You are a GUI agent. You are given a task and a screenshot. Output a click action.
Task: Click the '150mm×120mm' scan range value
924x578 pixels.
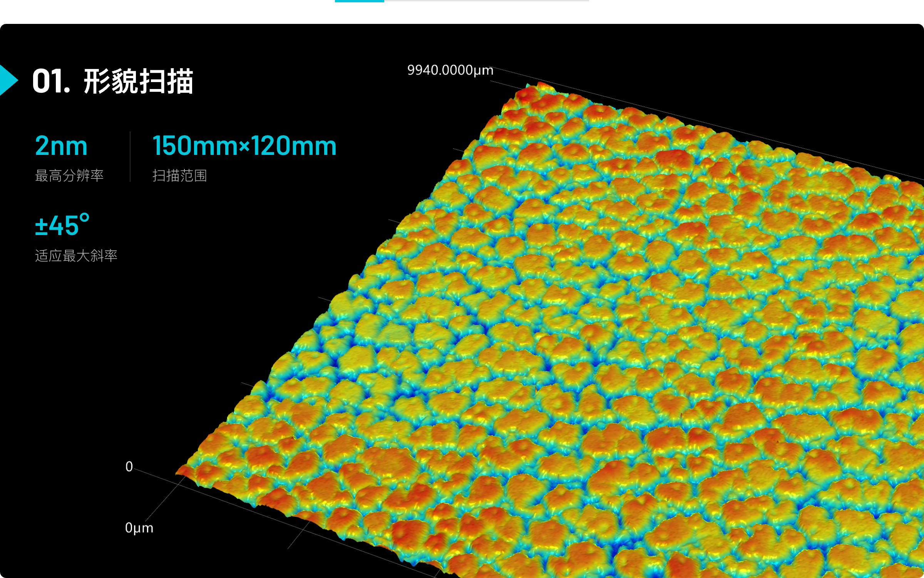coord(244,146)
